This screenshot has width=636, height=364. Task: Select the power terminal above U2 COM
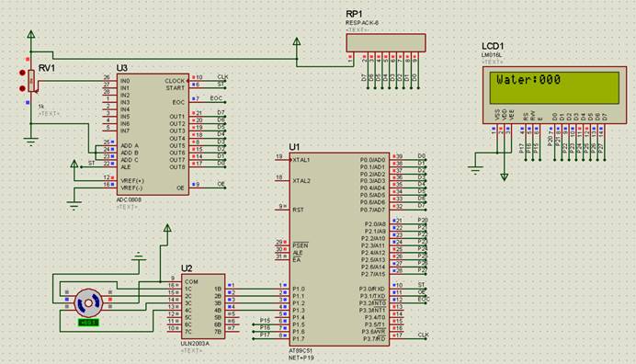click(x=167, y=228)
